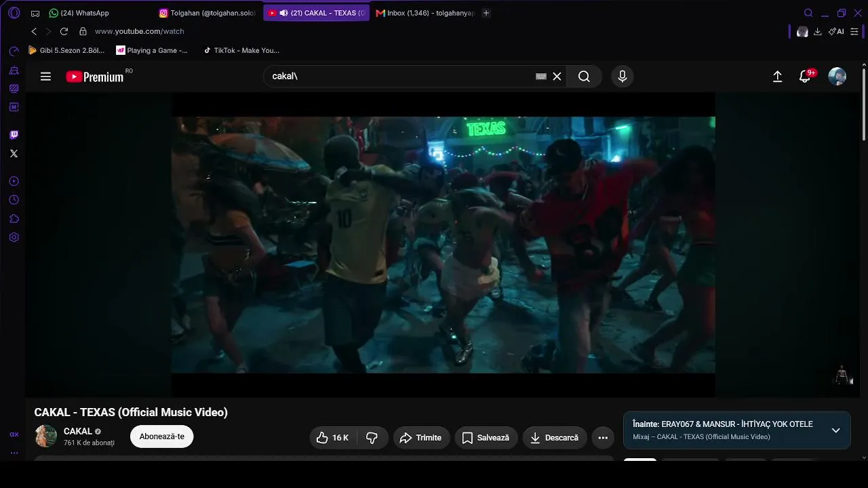This screenshot has width=868, height=488.
Task: Open a new browser tab
Action: 486,13
